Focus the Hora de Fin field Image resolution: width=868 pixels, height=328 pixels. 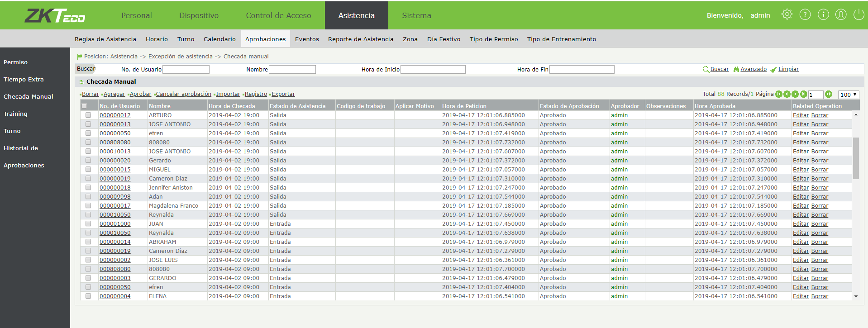point(582,69)
